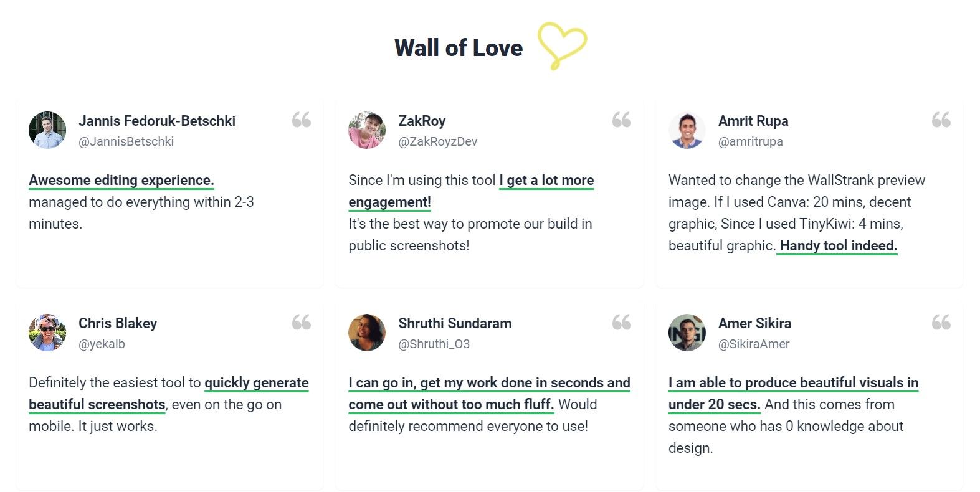Click the Wall of Love heading
The width and height of the screenshot is (980, 492).
click(459, 48)
